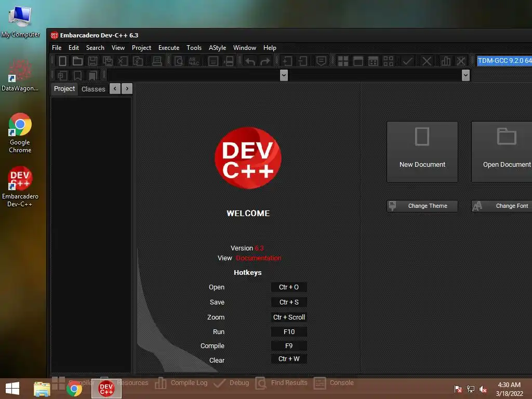Click the network tray icon
Image resolution: width=532 pixels, height=399 pixels.
pyautogui.click(x=471, y=389)
